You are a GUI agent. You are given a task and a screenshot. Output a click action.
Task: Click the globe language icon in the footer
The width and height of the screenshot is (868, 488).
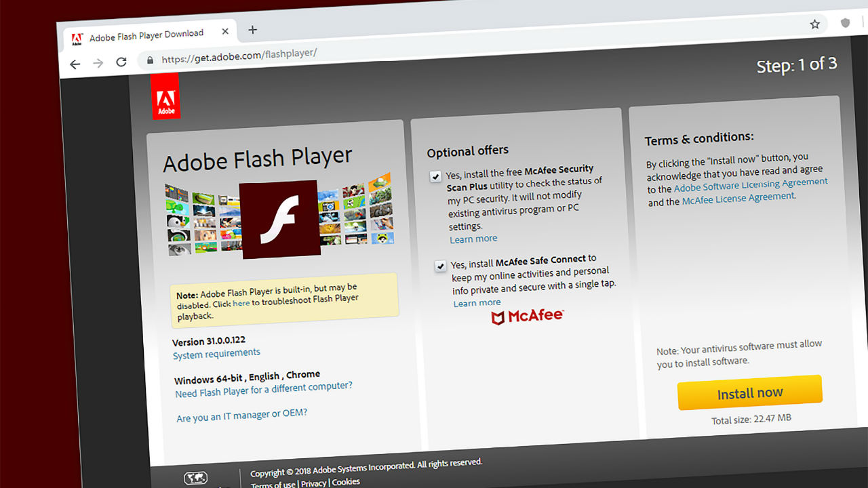196,476
